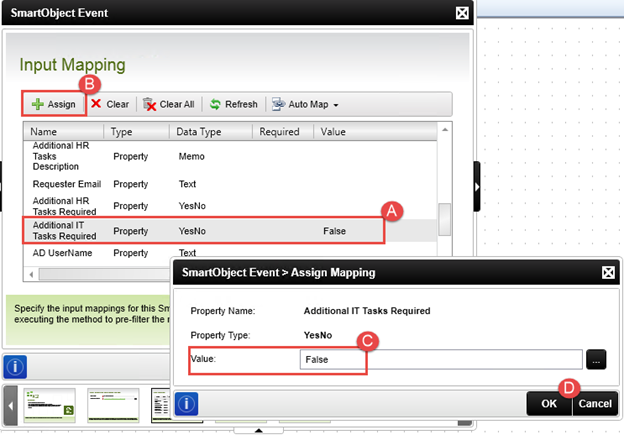Close the SmartObject Event window
The width and height of the screenshot is (624, 435).
462,13
